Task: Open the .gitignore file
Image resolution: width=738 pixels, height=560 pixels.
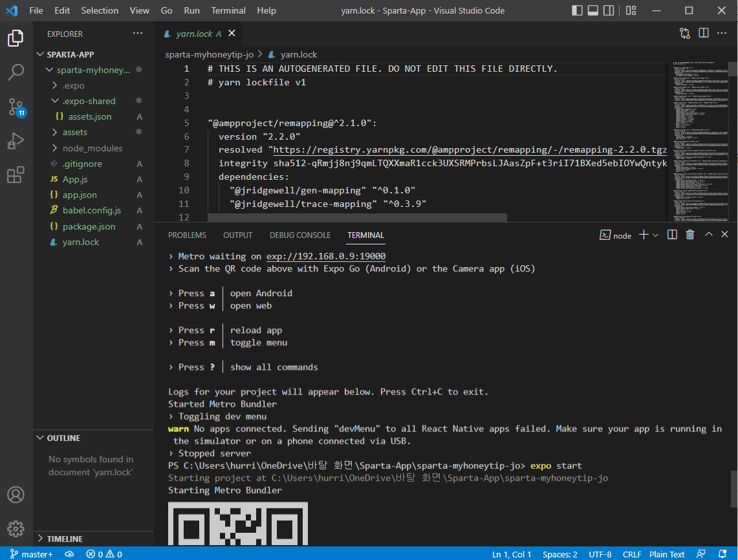Action: pyautogui.click(x=94, y=164)
